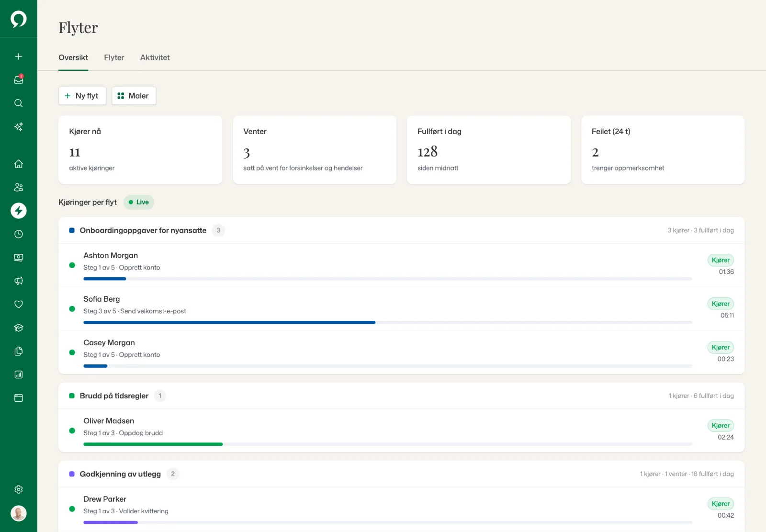The image size is (766, 532).
Task: Open the settings gear icon
Action: pyautogui.click(x=19, y=489)
